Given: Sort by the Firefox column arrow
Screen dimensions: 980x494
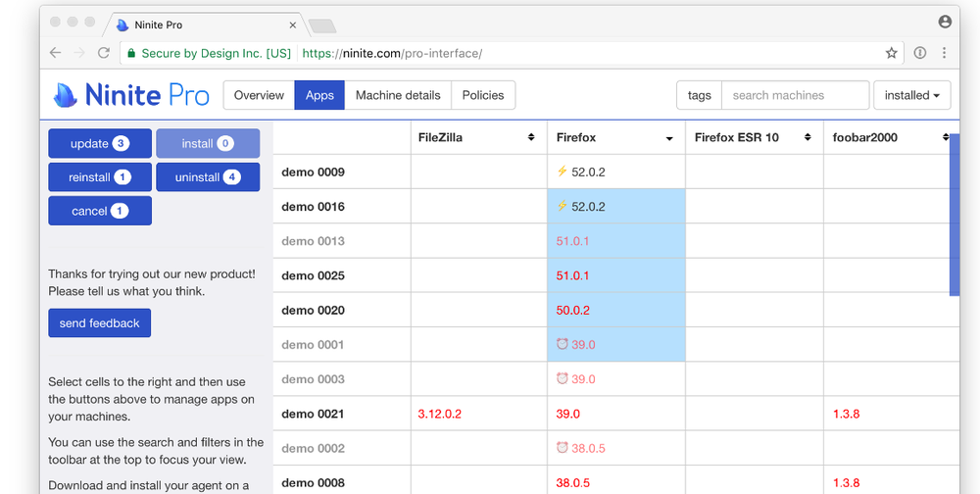Looking at the screenshot, I should click(x=669, y=138).
